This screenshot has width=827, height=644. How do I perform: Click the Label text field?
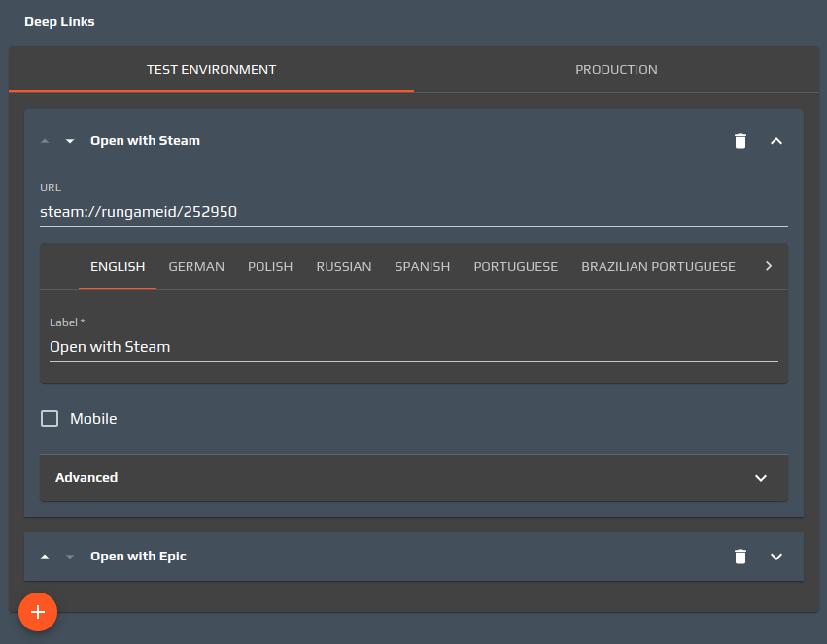[x=413, y=346]
